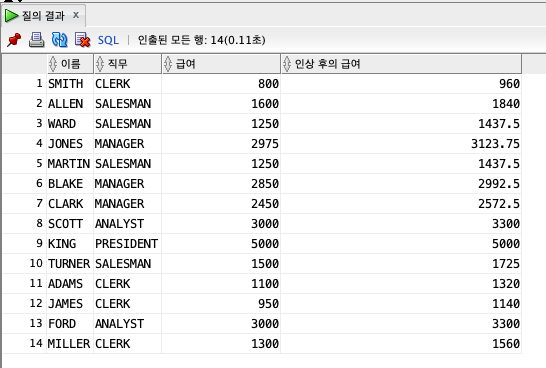This screenshot has height=368, width=546.
Task: Click the raised salary cell 1560
Action: pos(401,344)
